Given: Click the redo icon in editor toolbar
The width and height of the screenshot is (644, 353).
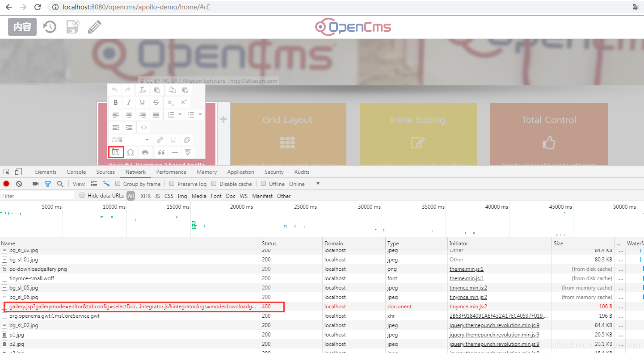Looking at the screenshot, I should 128,90.
